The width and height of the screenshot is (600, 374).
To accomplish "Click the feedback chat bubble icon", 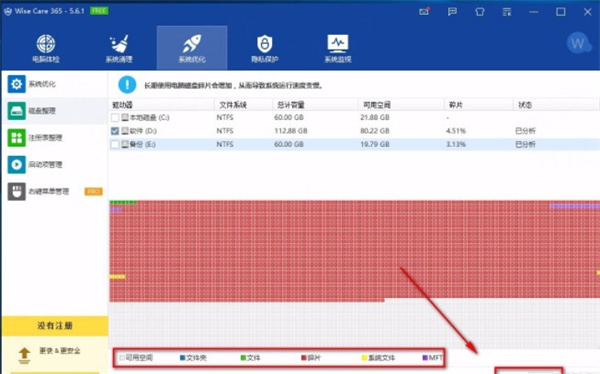I will click(x=452, y=12).
